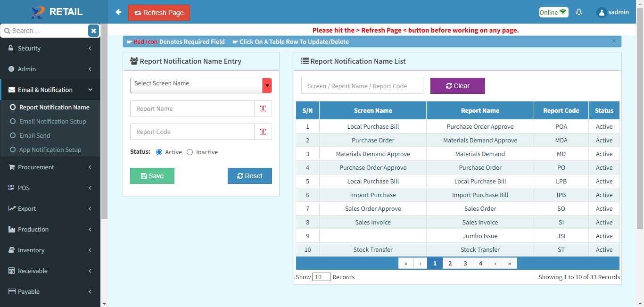
Task: Go to page 3 in pagination
Action: pyautogui.click(x=465, y=264)
